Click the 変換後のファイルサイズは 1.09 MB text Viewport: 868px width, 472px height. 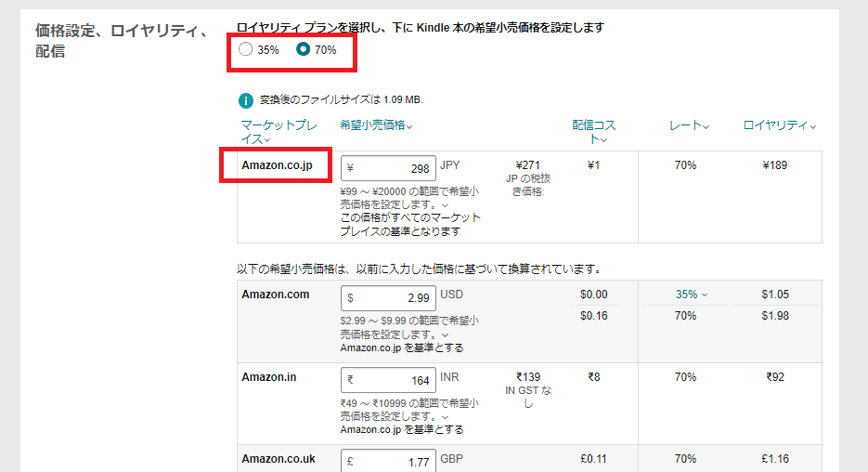tap(341, 99)
